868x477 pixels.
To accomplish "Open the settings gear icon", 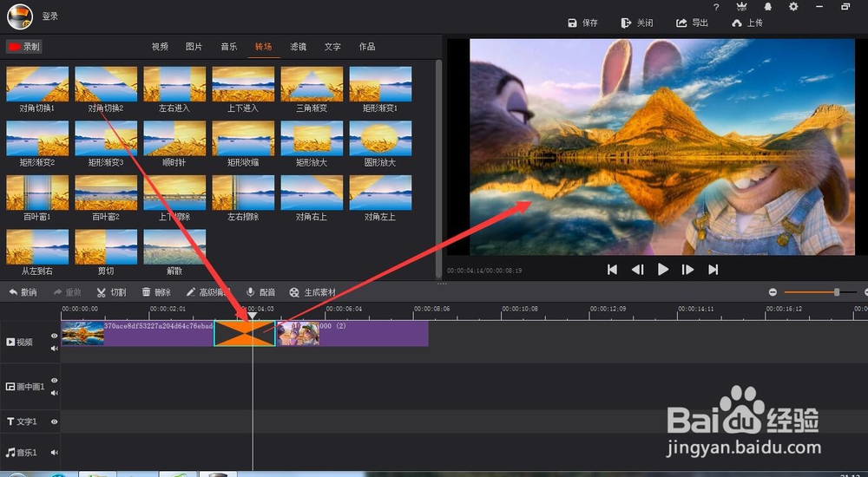I will point(793,7).
